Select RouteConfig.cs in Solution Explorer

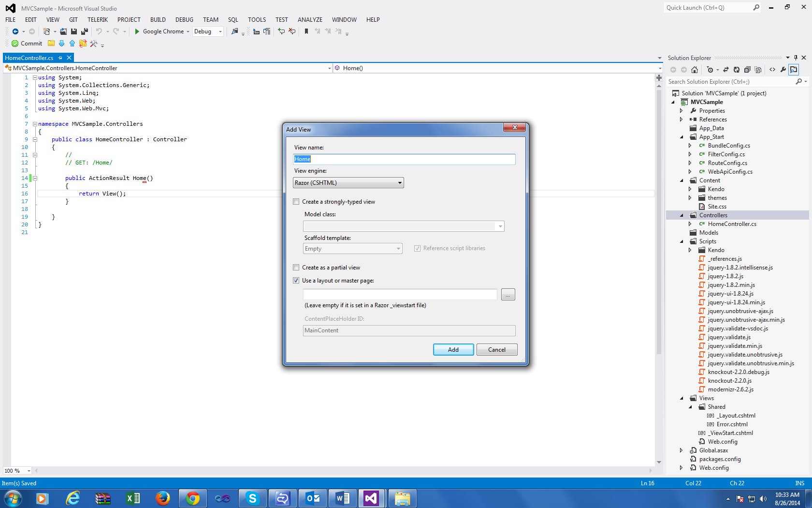(x=727, y=163)
